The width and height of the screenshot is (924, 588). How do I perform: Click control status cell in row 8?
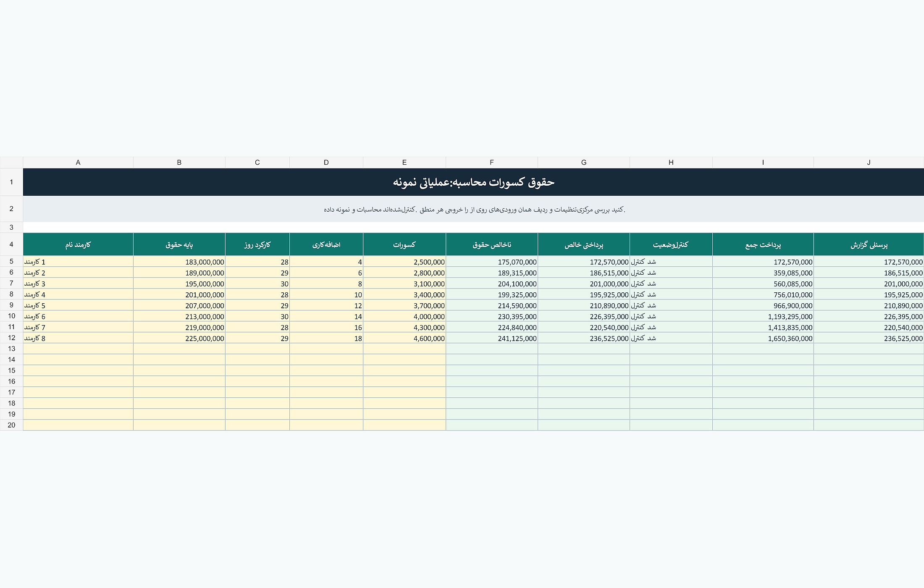[671, 294]
